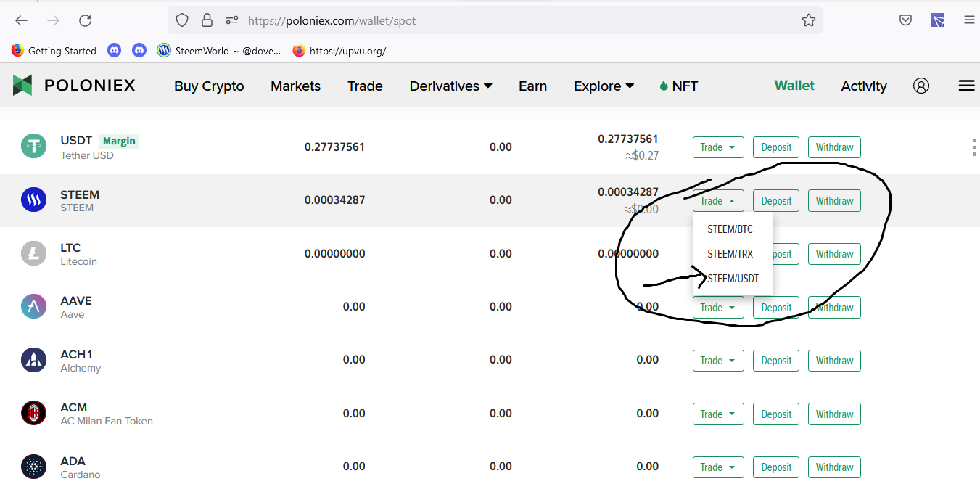980x484 pixels.
Task: Expand the Explore dropdown menu
Action: [x=604, y=86]
